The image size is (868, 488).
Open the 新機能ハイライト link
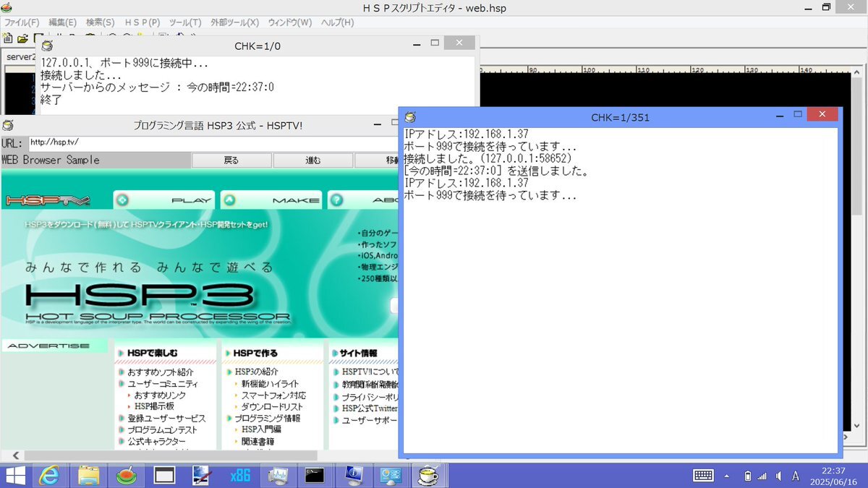[x=270, y=383]
